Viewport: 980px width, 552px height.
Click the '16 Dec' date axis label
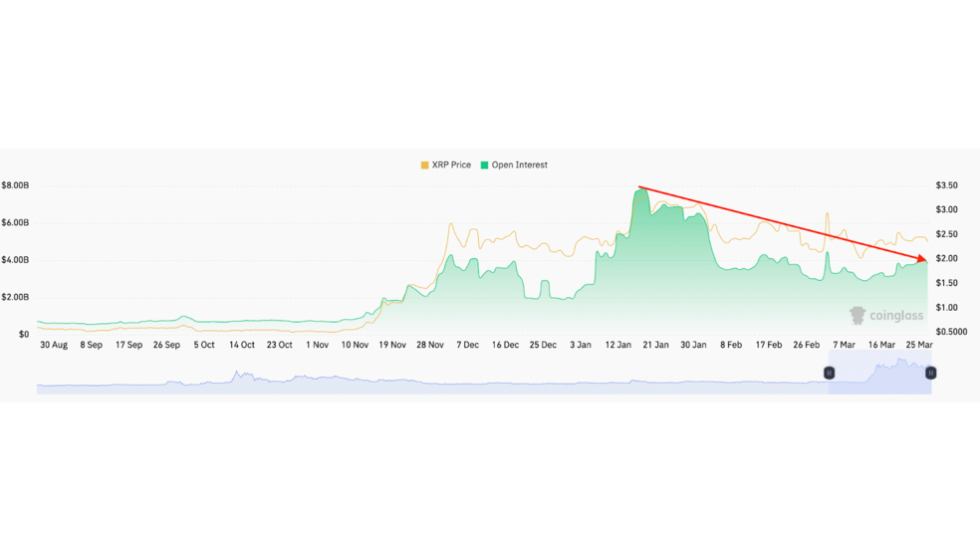pos(505,345)
